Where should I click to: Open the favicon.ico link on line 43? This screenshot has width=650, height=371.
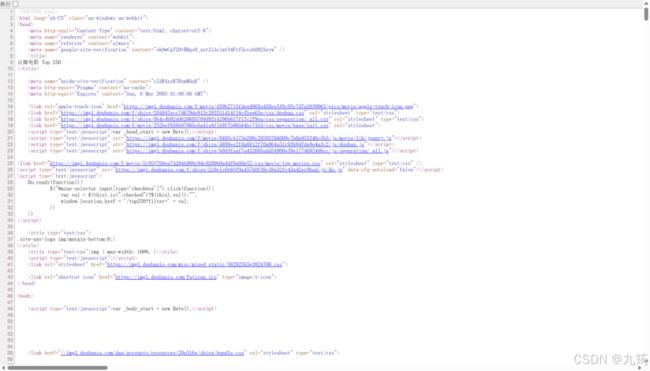[x=166, y=277]
